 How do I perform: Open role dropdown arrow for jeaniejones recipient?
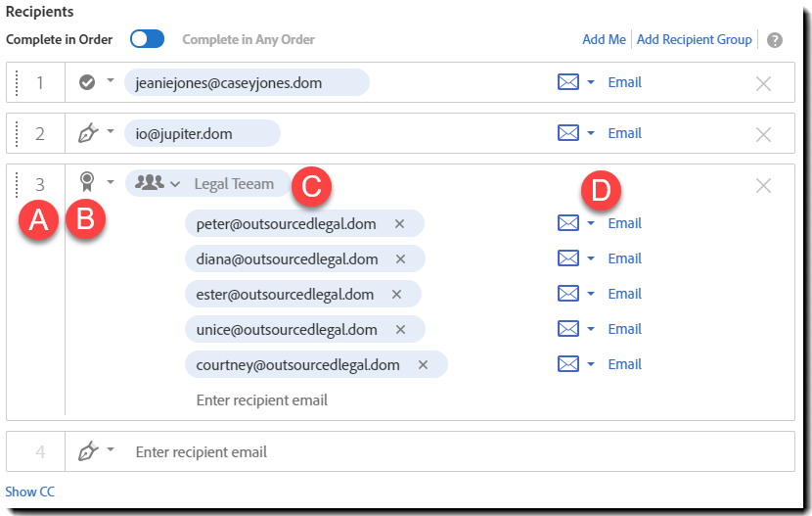pyautogui.click(x=111, y=81)
